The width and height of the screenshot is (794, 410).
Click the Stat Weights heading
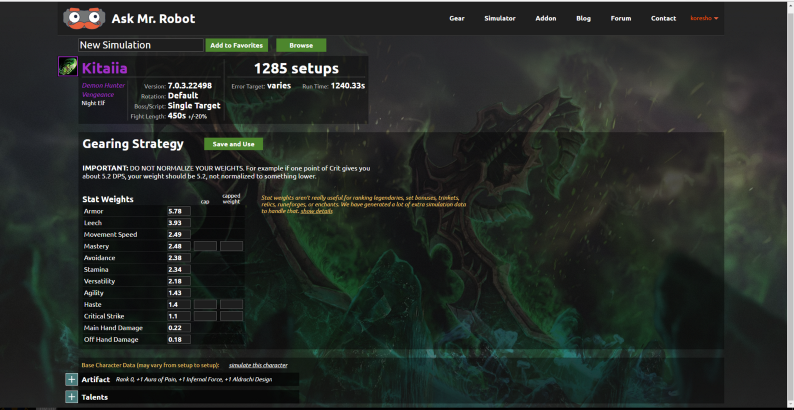pos(108,199)
